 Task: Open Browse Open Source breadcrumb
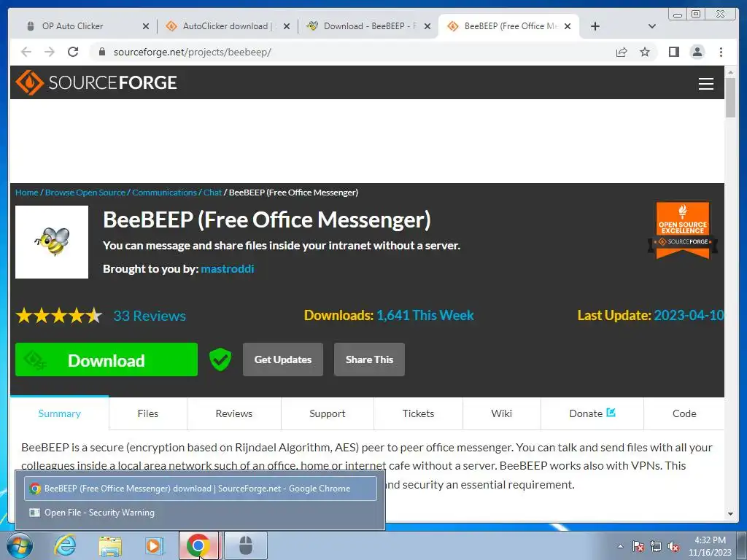click(x=85, y=192)
